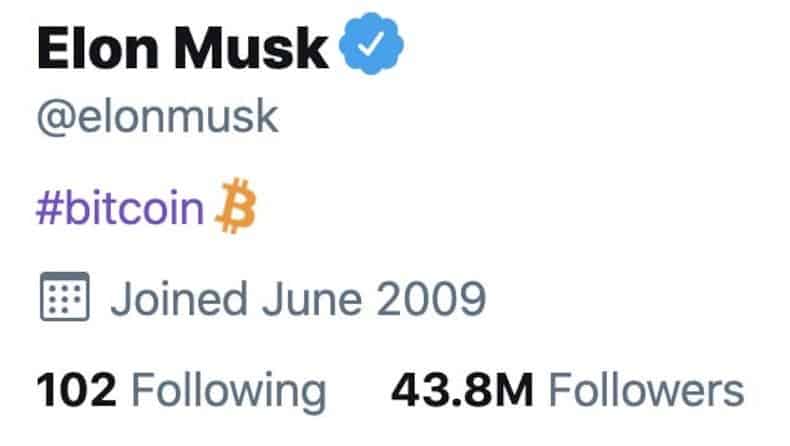Click the # symbol of the hashtag
The image size is (790, 446).
click(48, 208)
